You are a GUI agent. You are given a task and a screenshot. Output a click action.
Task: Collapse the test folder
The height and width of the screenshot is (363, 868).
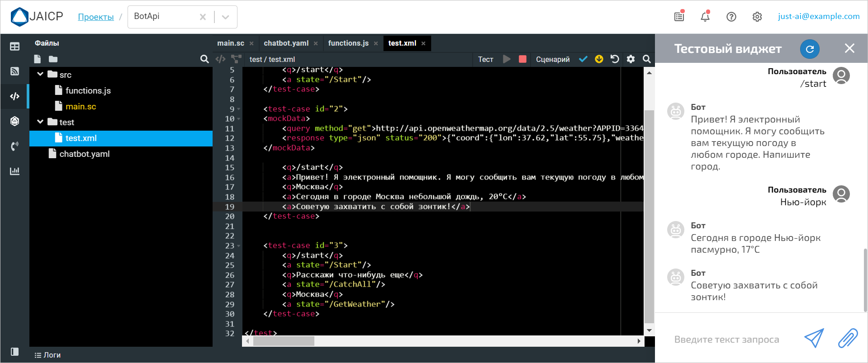coord(40,122)
